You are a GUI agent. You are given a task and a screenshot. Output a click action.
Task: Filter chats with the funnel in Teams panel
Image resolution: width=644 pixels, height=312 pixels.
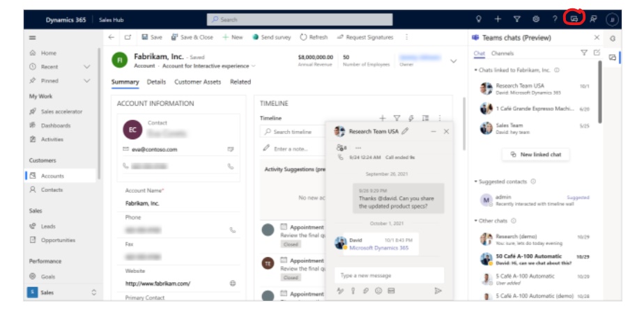pyautogui.click(x=583, y=53)
